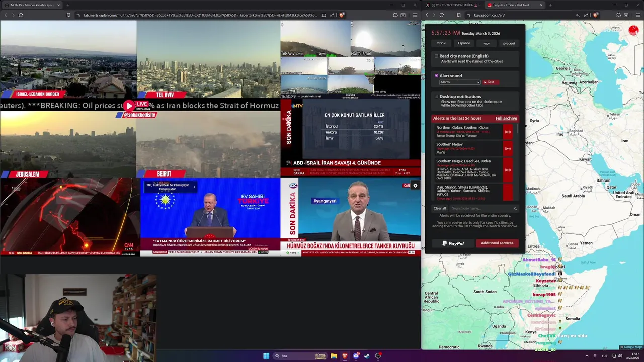Screen dimensions: 644x362
Task: Click the TRT Haber Erdoğan speech stream
Action: pyautogui.click(x=210, y=217)
